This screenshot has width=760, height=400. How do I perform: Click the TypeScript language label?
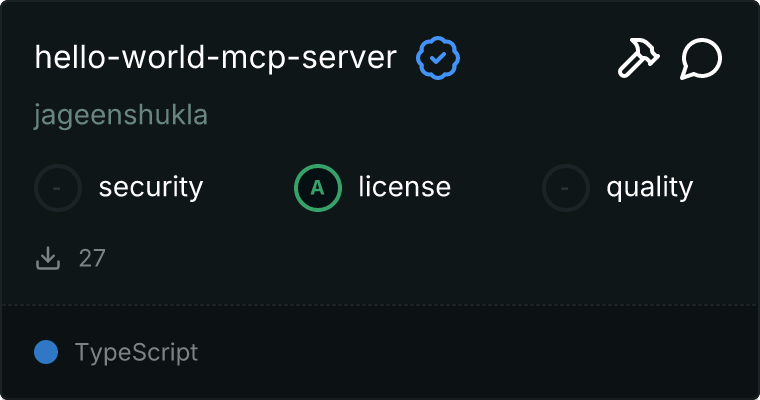136,352
